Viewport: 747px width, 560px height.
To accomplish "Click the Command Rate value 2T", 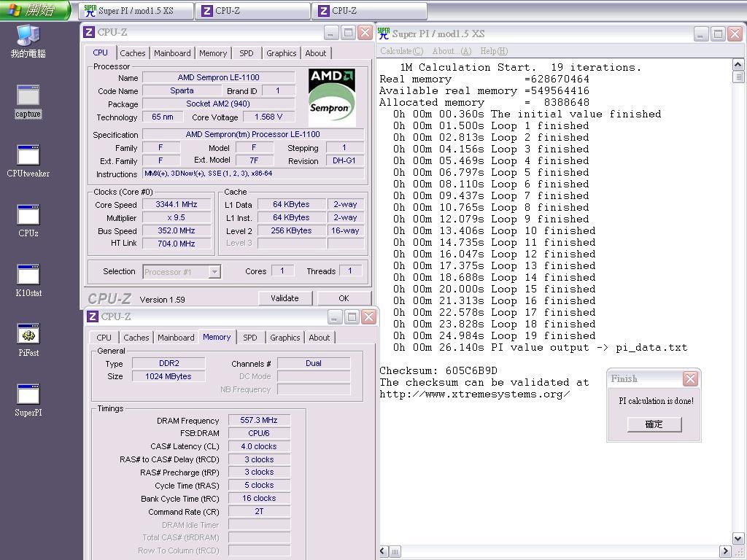I will [259, 511].
